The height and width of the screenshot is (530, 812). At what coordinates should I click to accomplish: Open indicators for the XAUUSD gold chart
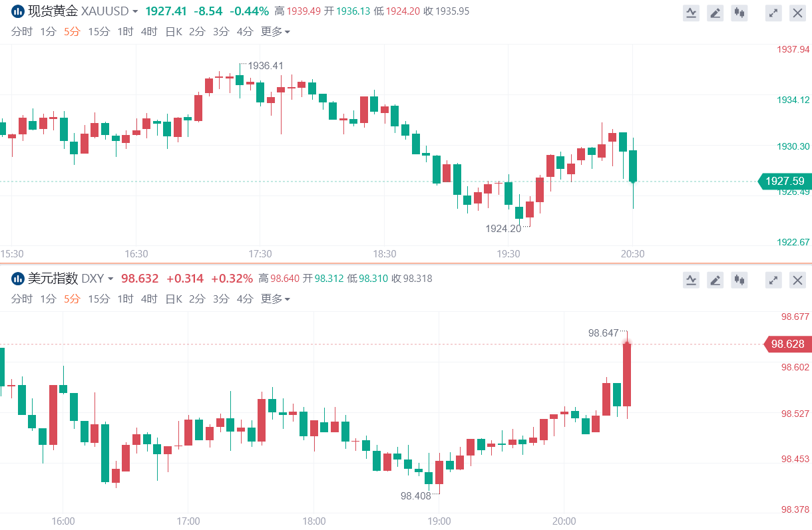pyautogui.click(x=692, y=13)
